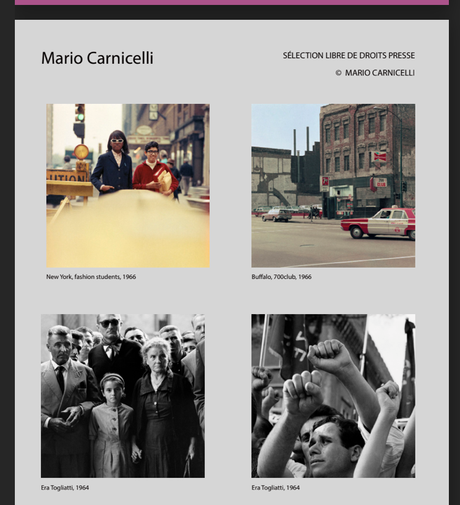The width and height of the screenshot is (460, 505).
Task: Open the raised fists Era Togliatti photo
Action: [333, 396]
